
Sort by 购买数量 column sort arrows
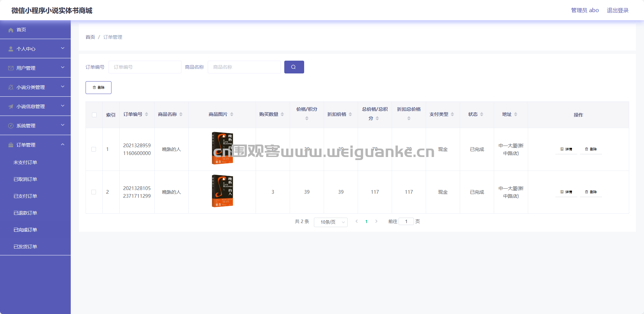coord(282,115)
